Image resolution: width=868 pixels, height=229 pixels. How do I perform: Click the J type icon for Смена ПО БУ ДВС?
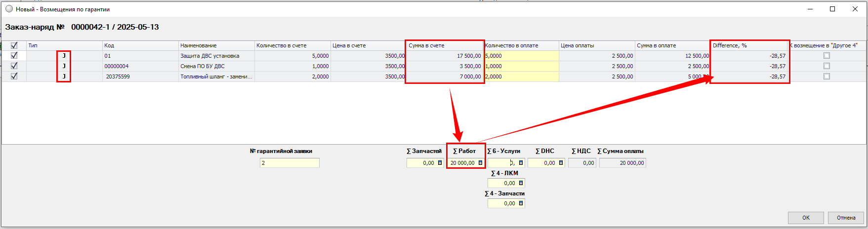click(x=64, y=66)
